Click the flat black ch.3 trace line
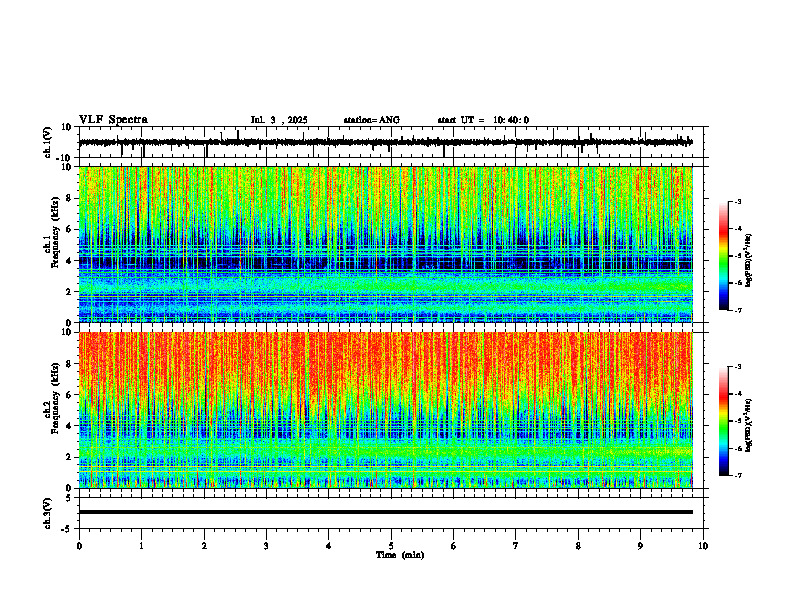The height and width of the screenshot is (612, 792). (x=385, y=512)
